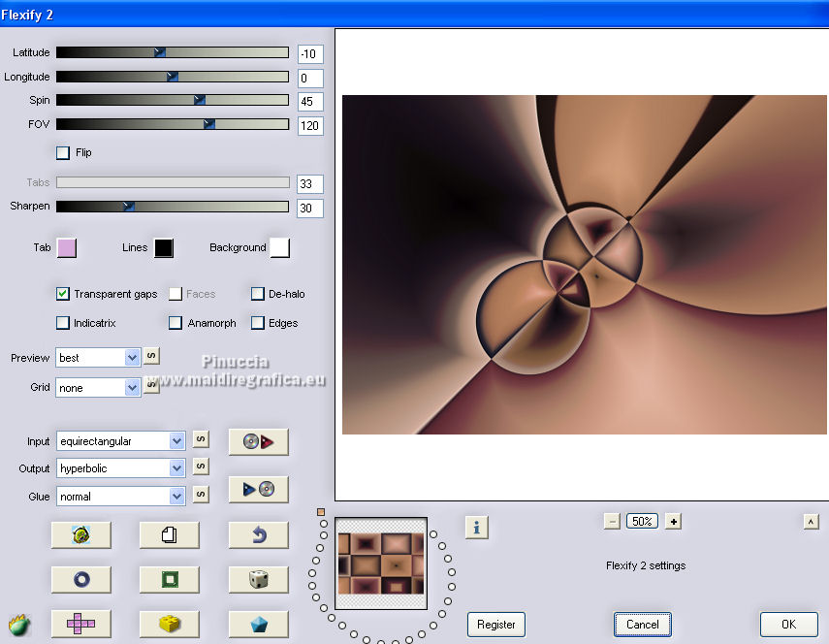Confirm with the OK button
829x644 pixels.
788,625
